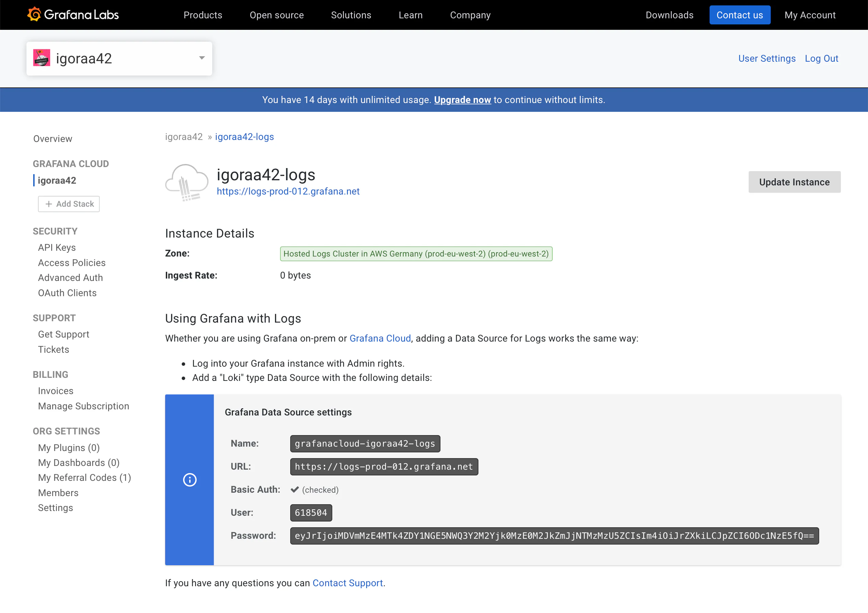Click the logs cloud instance icon

click(187, 182)
